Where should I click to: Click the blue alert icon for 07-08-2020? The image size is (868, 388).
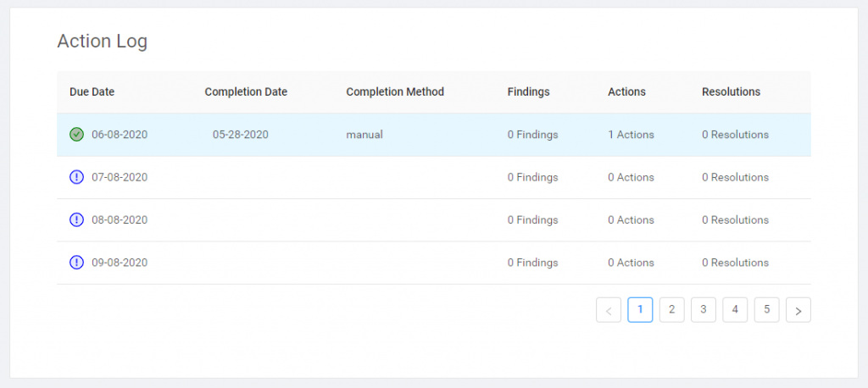pos(76,177)
